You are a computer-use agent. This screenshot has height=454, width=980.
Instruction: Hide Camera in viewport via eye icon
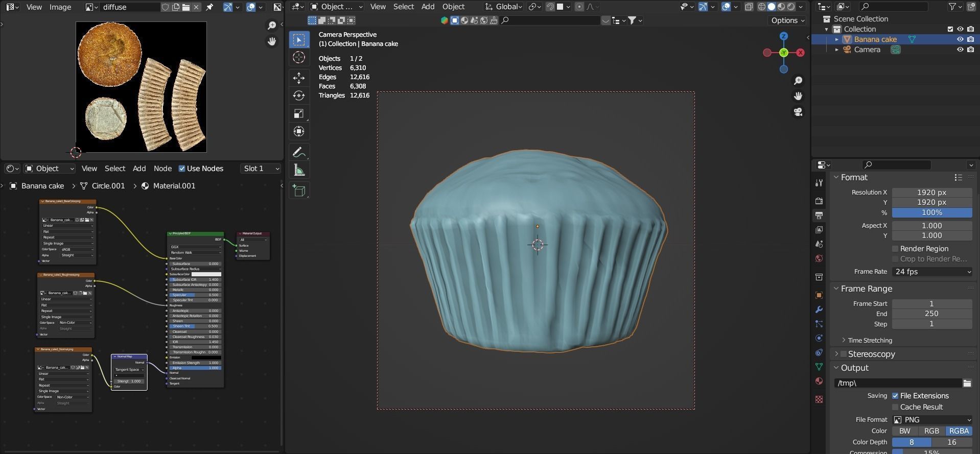click(960, 50)
